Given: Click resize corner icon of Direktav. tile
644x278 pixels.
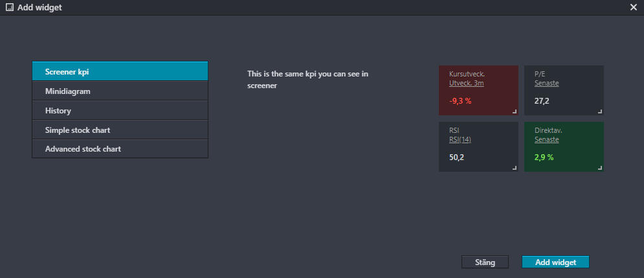Looking at the screenshot, I should (x=600, y=168).
